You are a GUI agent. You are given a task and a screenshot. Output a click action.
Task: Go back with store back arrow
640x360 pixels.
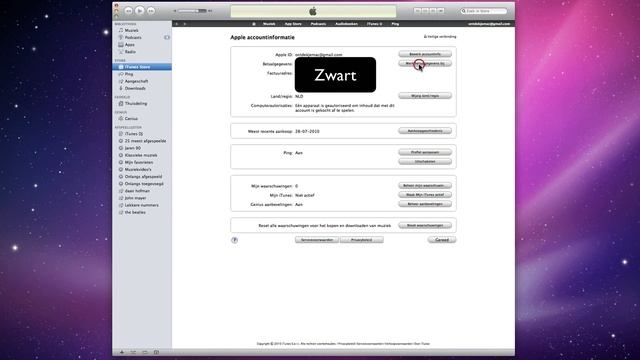pyautogui.click(x=177, y=24)
